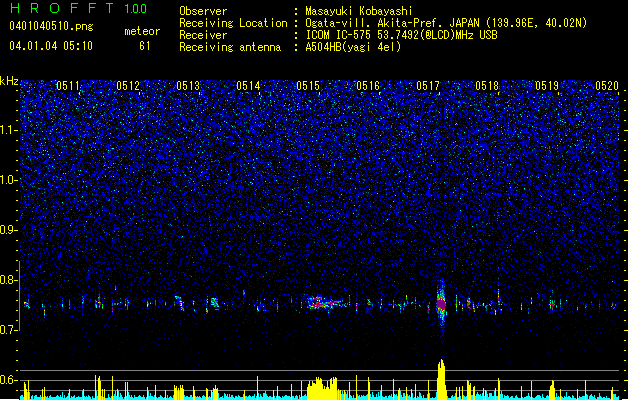Click time marker 0520
This screenshot has height=400, width=629.
click(x=607, y=85)
